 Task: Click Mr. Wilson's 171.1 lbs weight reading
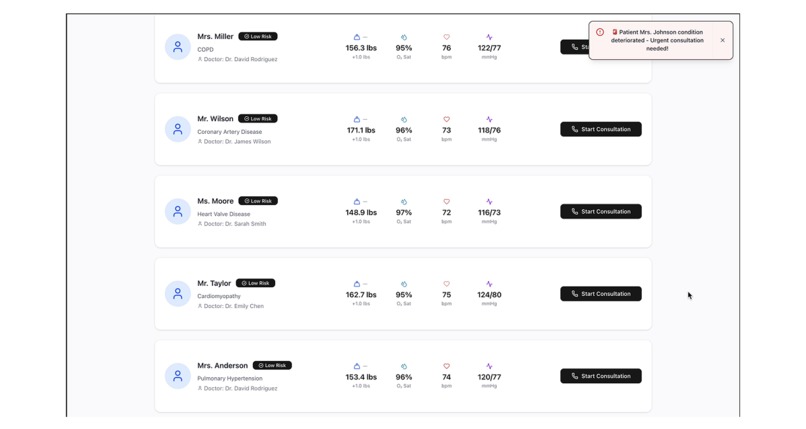point(361,130)
